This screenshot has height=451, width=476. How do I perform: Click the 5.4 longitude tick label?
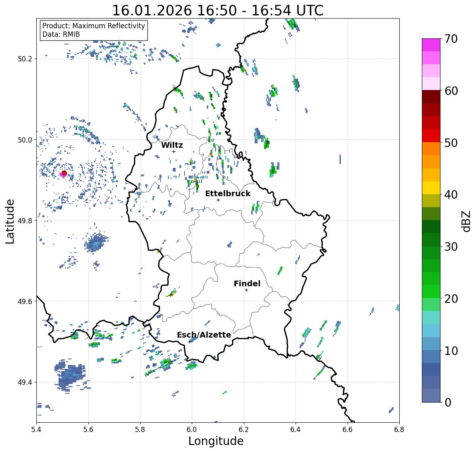36,430
